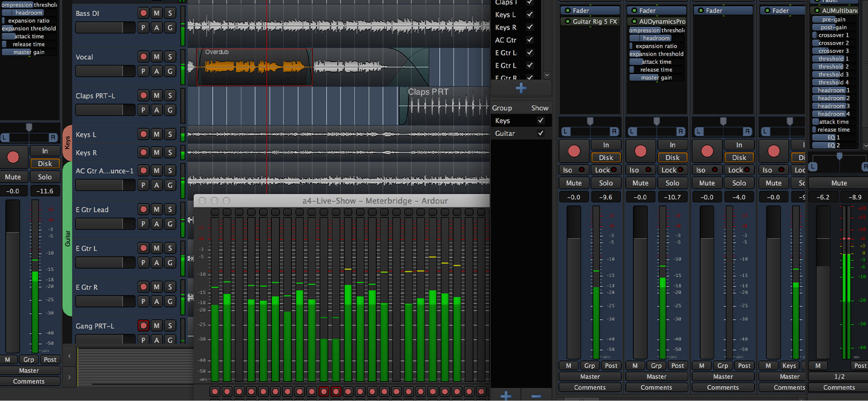Disarm record on Gang PRT-L track
This screenshot has height=401, width=868.
coord(143,326)
